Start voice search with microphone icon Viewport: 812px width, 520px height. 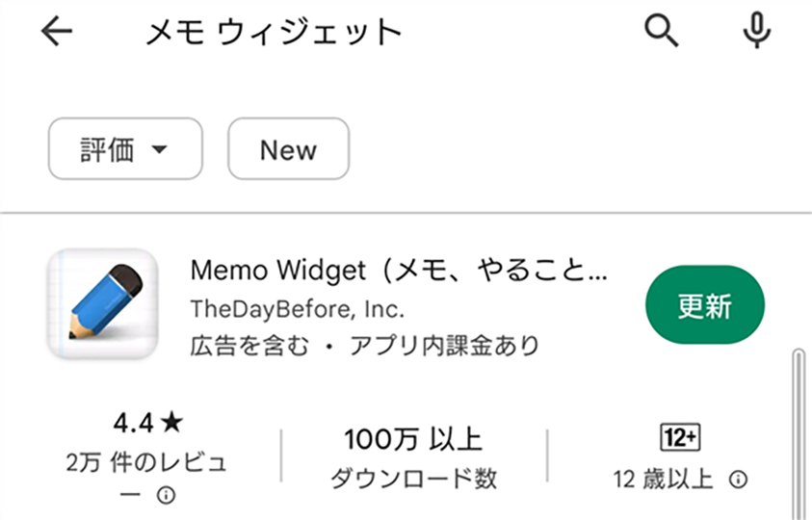point(756,31)
